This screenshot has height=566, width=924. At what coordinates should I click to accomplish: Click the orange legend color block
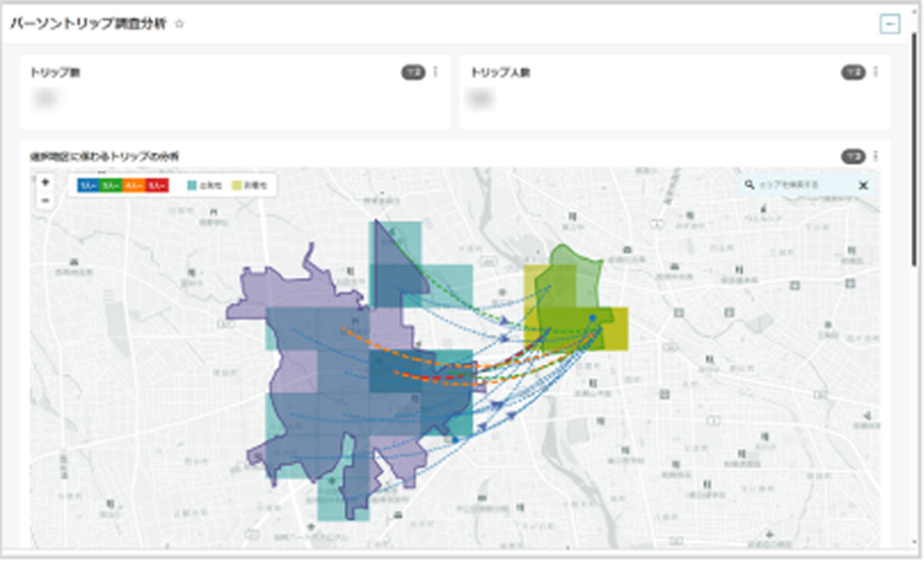pyautogui.click(x=134, y=186)
